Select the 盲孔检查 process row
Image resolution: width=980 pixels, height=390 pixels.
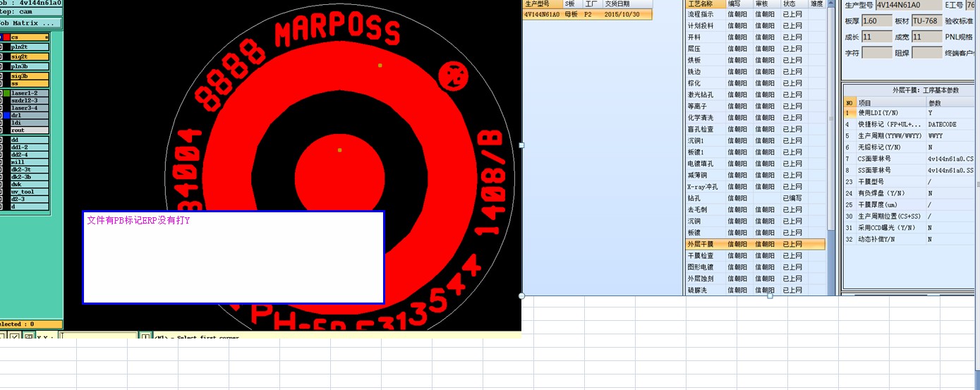(755, 129)
